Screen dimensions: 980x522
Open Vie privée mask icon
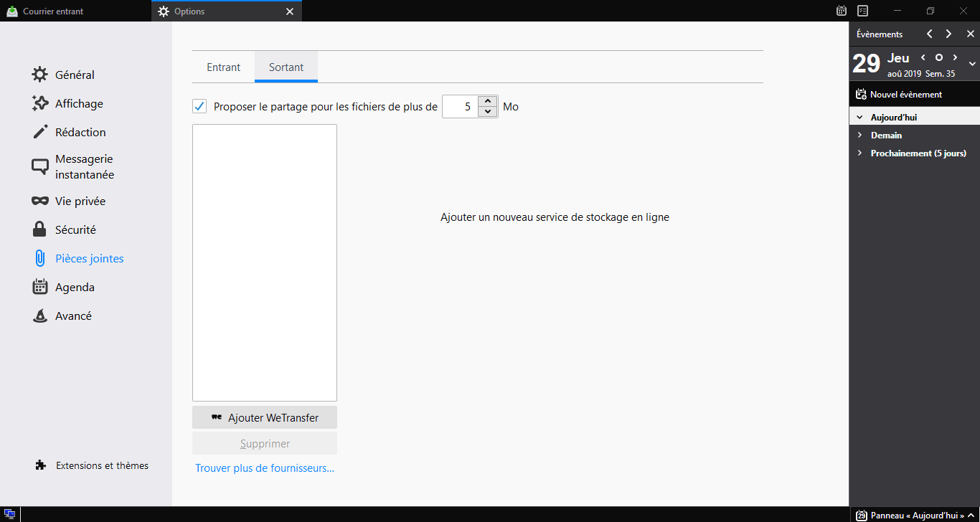(x=40, y=201)
